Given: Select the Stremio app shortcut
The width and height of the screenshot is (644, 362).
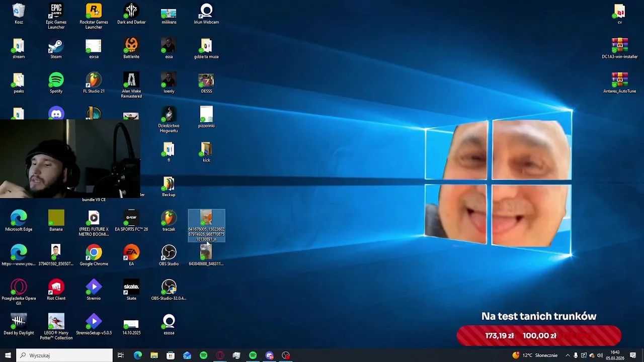Looking at the screenshot, I should pyautogui.click(x=94, y=290).
